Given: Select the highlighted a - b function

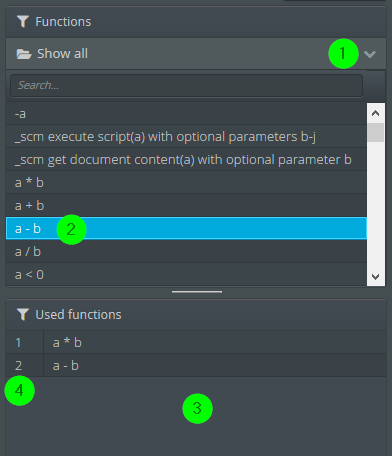Looking at the screenshot, I should click(x=186, y=228).
